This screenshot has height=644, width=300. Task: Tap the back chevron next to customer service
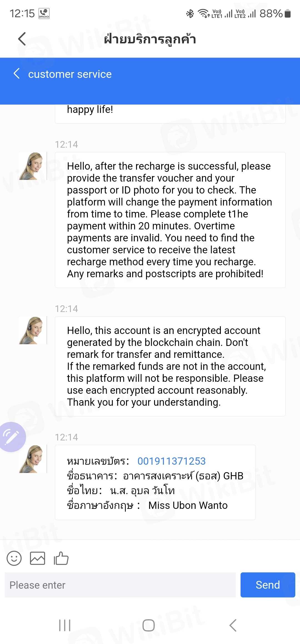pos(17,74)
